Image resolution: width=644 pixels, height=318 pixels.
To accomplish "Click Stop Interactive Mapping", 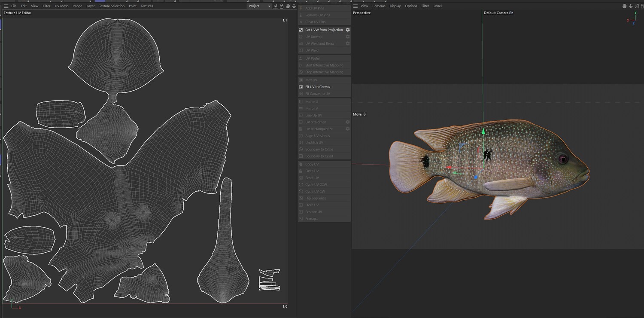I will coord(324,72).
